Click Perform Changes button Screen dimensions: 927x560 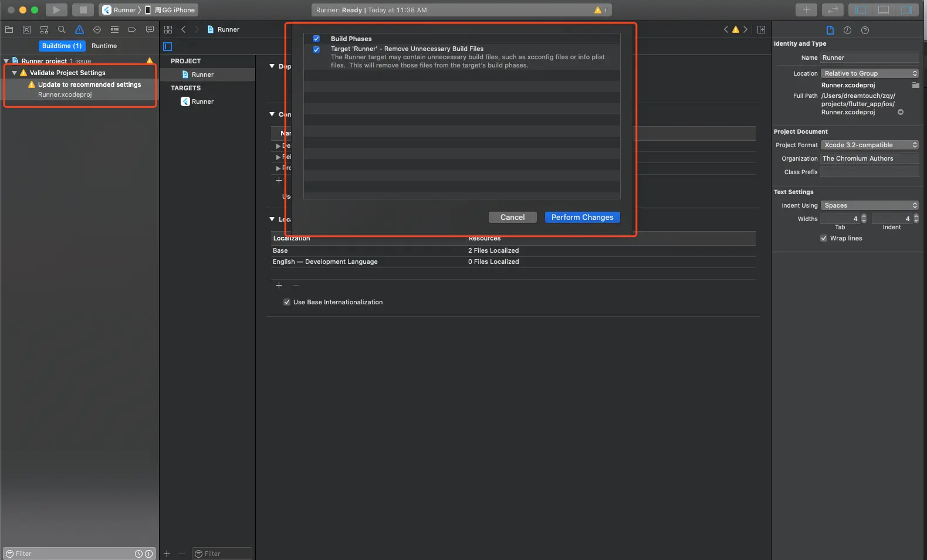(582, 217)
